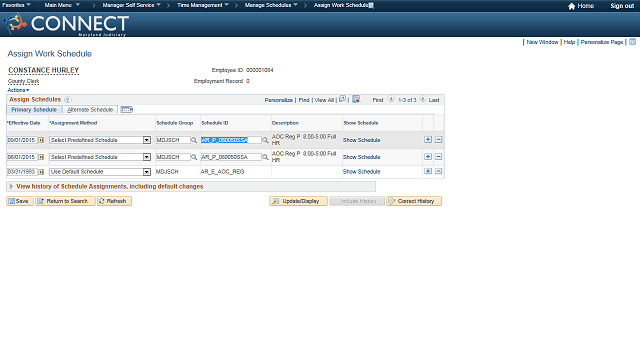Click the Find link in grid header
Screen dimensions: 640x360
click(x=304, y=100)
